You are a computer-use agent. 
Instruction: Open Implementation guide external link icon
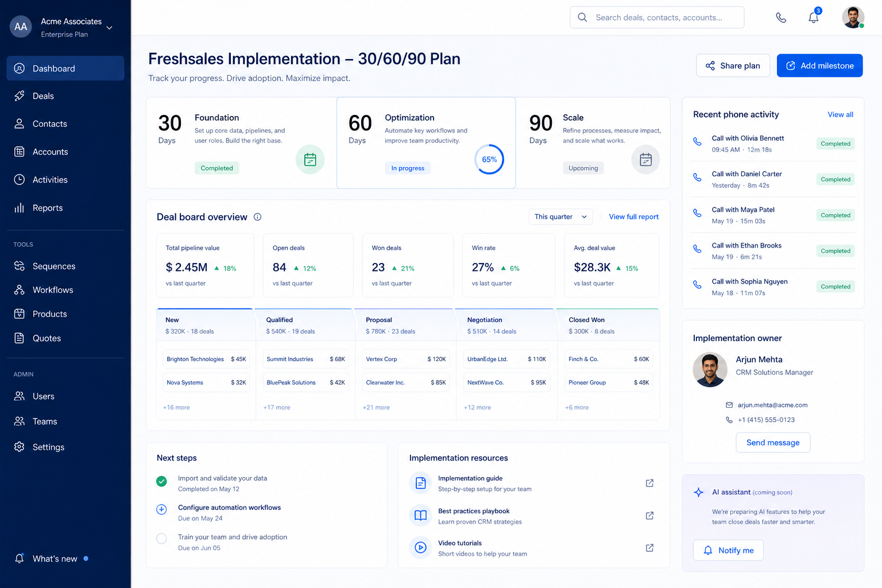649,483
